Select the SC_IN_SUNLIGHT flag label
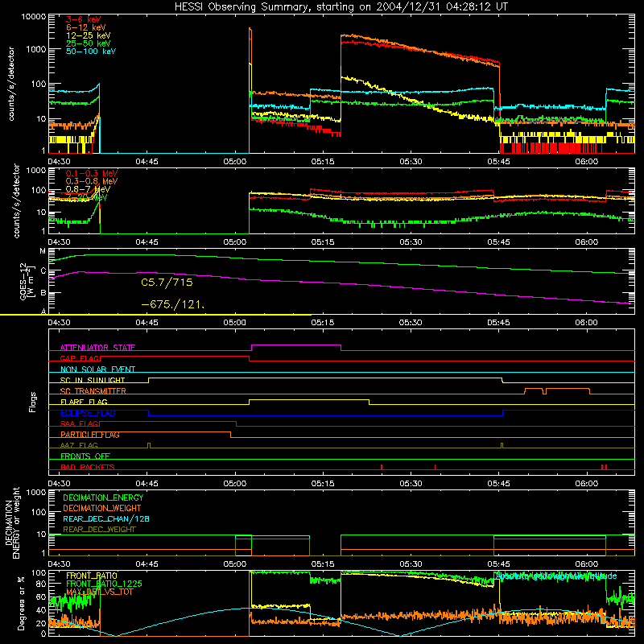The height and width of the screenshot is (644, 644). click(93, 380)
